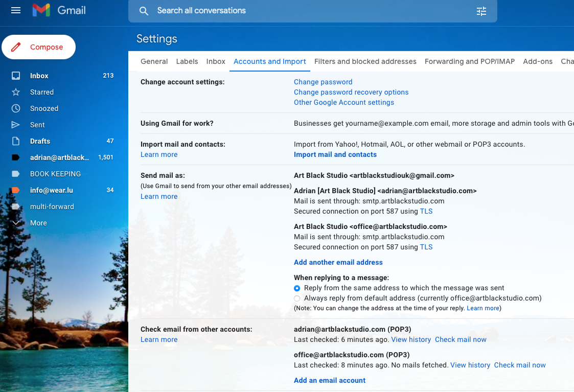Click Adrian [Art Black Studio] send-as address

click(385, 191)
